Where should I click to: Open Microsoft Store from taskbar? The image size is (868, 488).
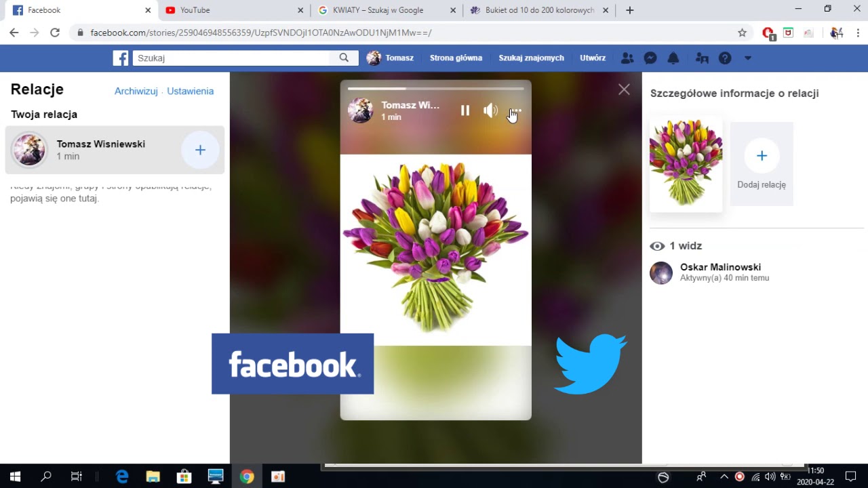pyautogui.click(x=184, y=476)
